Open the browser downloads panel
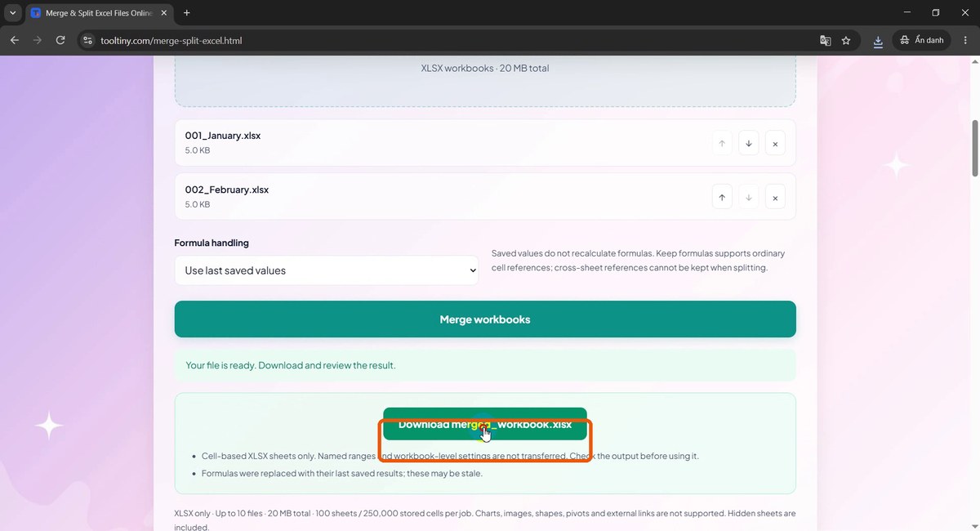Viewport: 980px width, 531px height. [x=878, y=40]
